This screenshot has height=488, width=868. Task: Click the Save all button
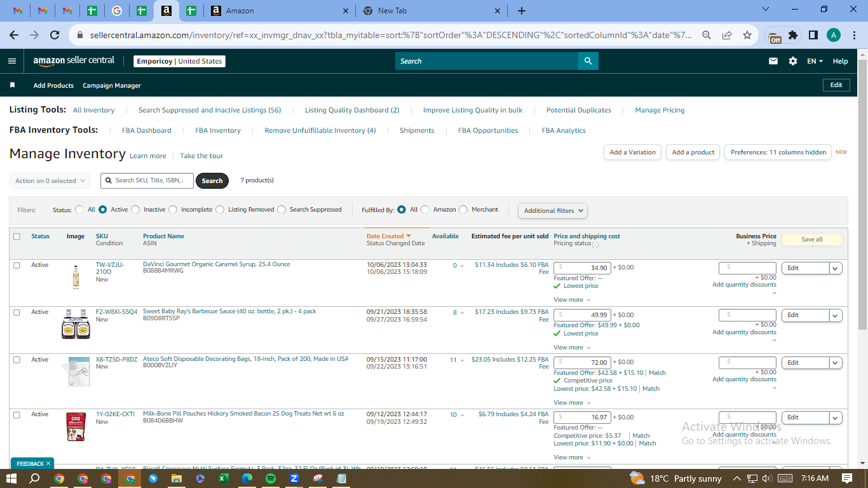(x=812, y=240)
